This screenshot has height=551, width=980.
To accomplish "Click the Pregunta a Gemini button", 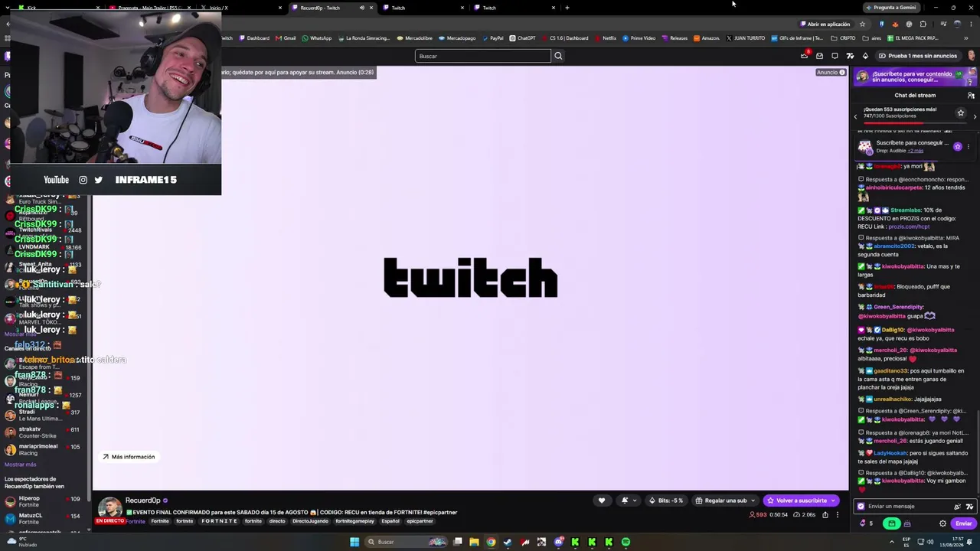I will [x=890, y=8].
